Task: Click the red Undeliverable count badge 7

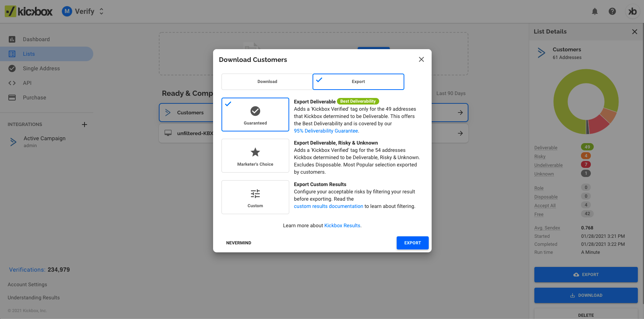Action: 586,165
